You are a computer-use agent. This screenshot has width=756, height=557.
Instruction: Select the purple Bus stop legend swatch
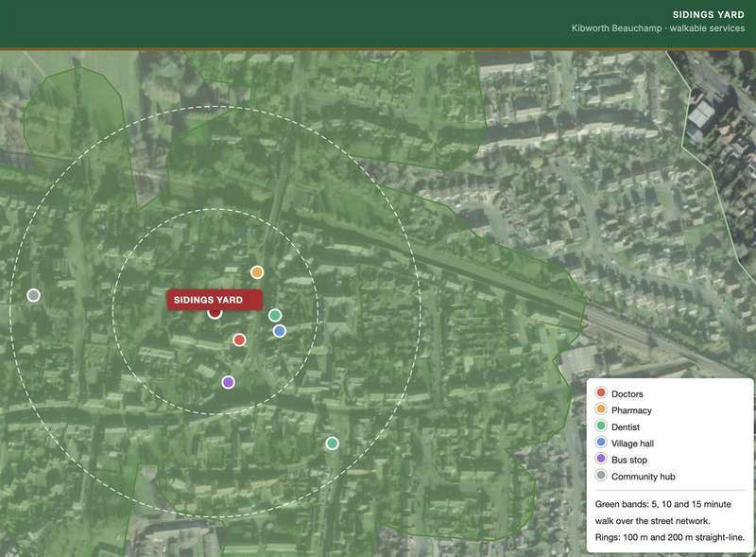pyautogui.click(x=601, y=459)
